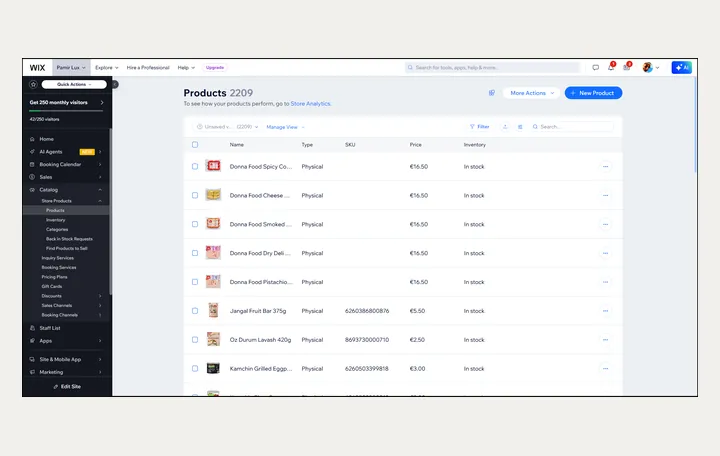The height and width of the screenshot is (456, 720).
Task: Collapse the Catalog section in sidebar
Action: [100, 190]
